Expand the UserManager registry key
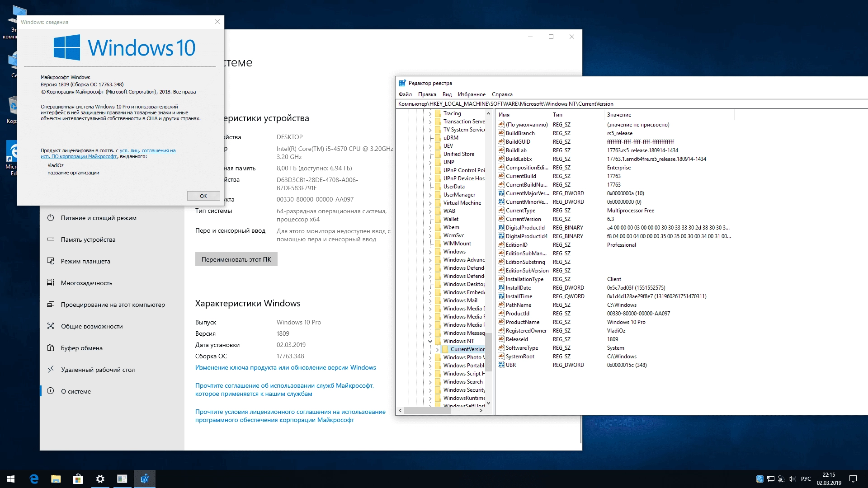 tap(430, 195)
